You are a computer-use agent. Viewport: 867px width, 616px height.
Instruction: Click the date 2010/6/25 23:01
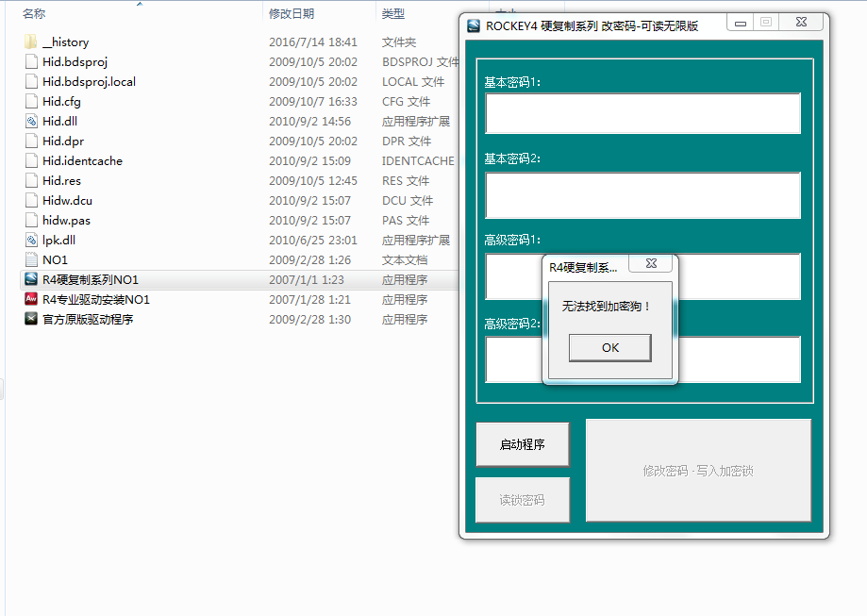(x=313, y=240)
